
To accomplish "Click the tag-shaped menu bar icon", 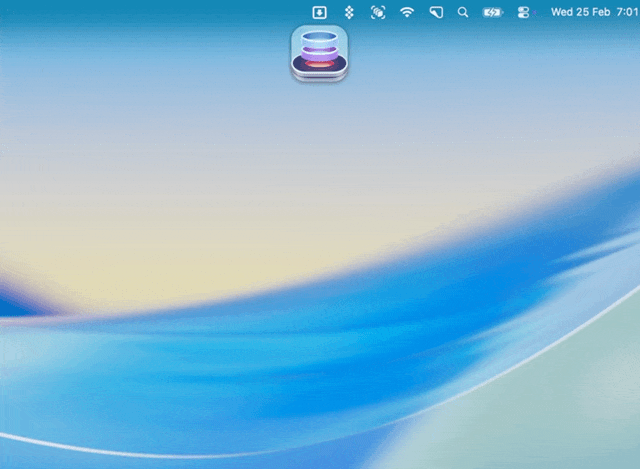I will coord(436,13).
